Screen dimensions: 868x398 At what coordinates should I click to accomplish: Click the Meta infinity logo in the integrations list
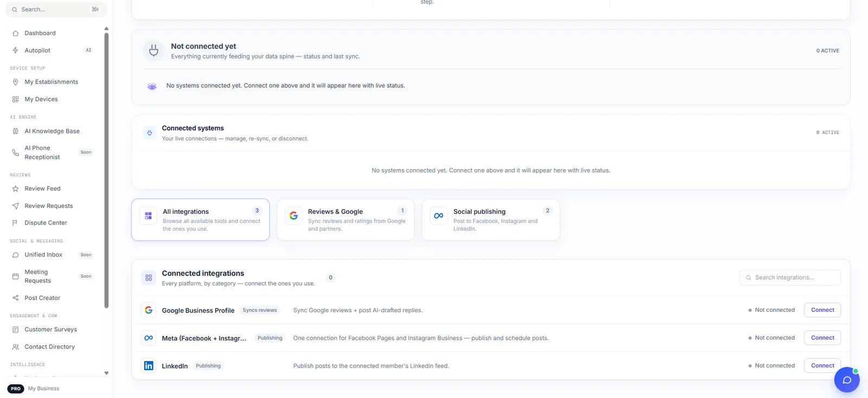(x=149, y=338)
